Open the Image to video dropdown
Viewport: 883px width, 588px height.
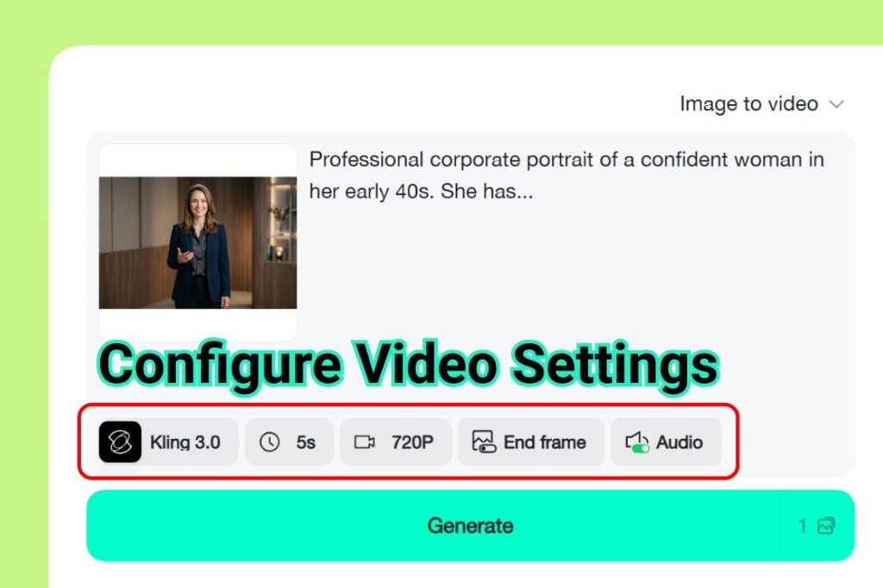tap(762, 103)
